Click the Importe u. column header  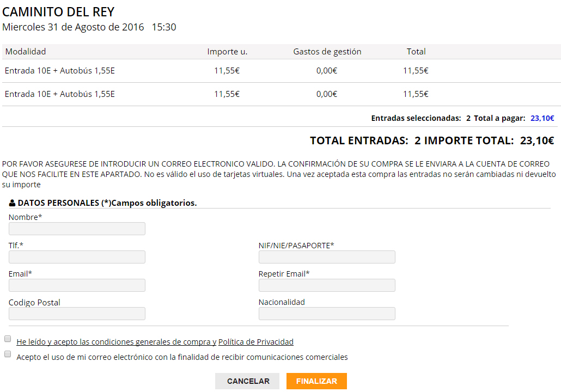click(227, 52)
